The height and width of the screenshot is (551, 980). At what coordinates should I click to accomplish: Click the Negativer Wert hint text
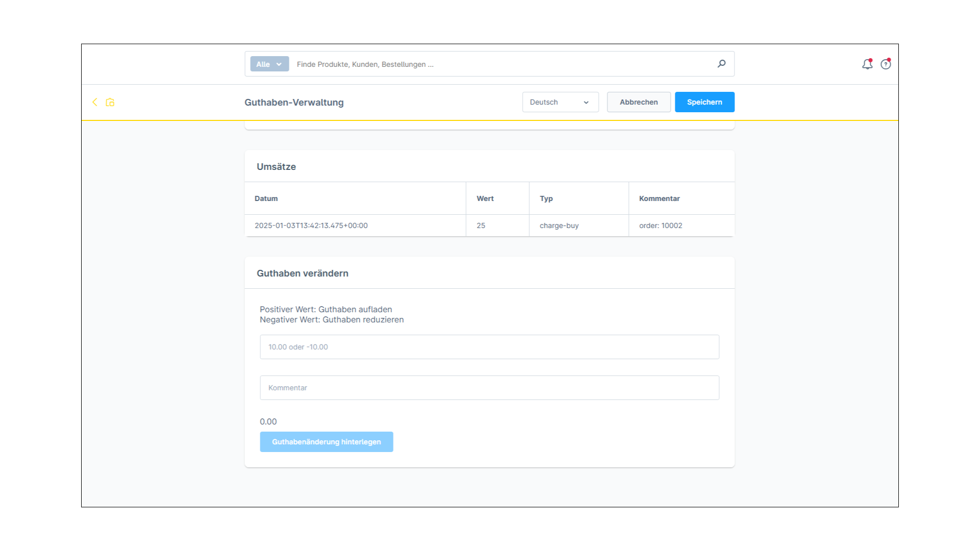[331, 319]
